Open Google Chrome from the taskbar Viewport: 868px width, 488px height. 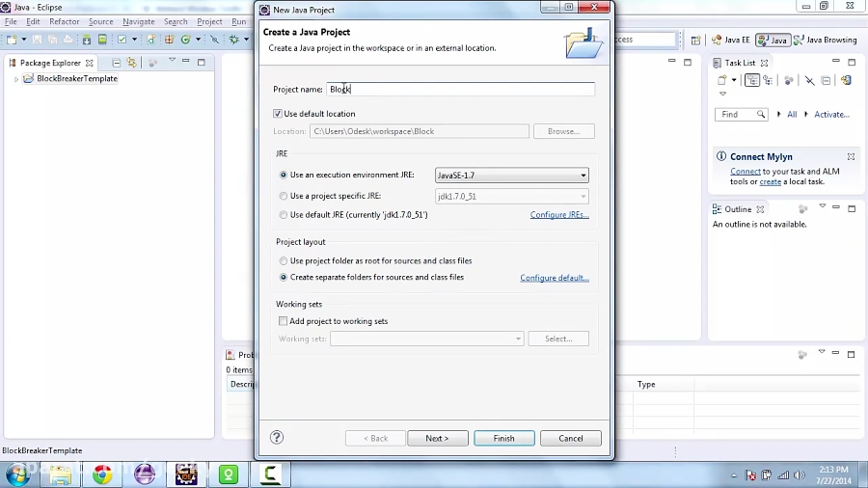pos(102,474)
